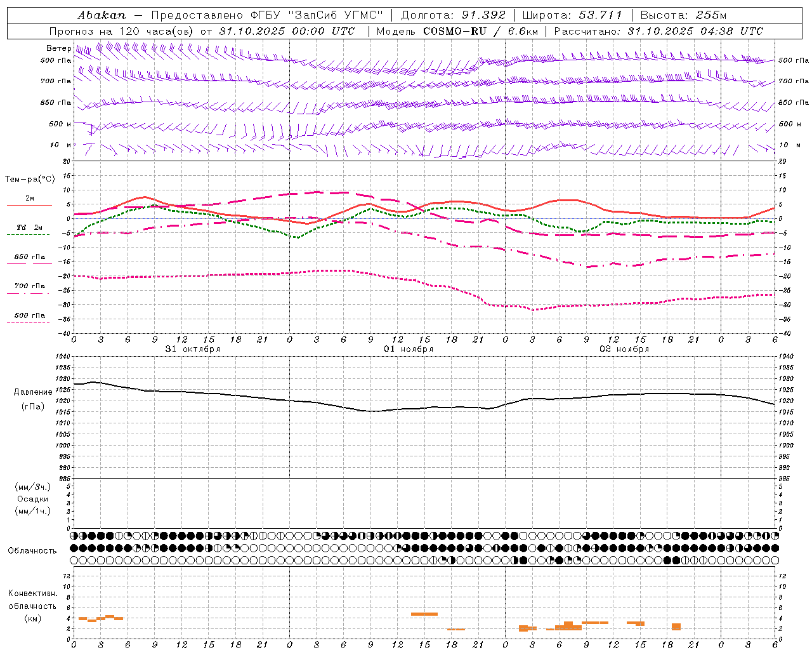
Task: Click the model name "COSMO-RU / 6.6км"
Action: click(481, 31)
